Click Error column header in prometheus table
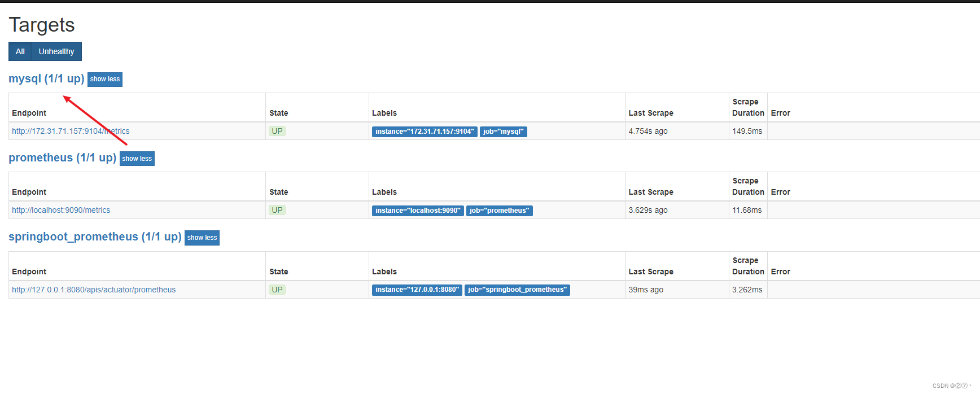The width and height of the screenshot is (980, 394). coord(781,192)
